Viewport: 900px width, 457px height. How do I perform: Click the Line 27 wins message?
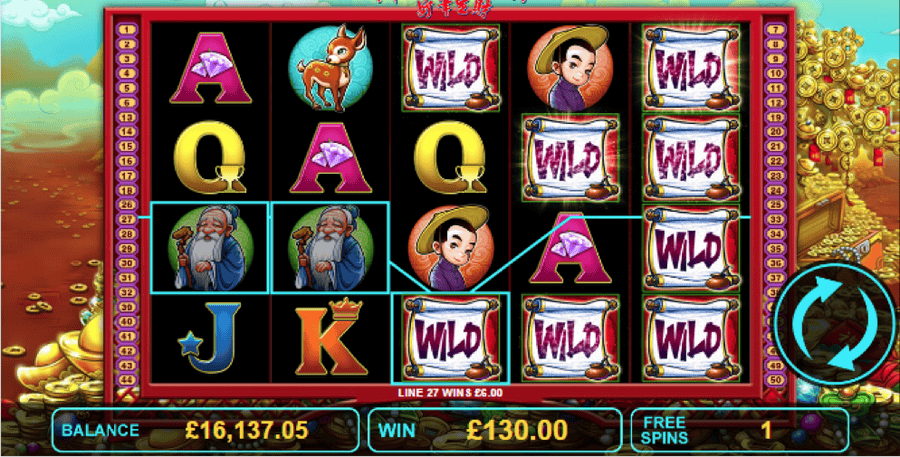pyautogui.click(x=451, y=393)
